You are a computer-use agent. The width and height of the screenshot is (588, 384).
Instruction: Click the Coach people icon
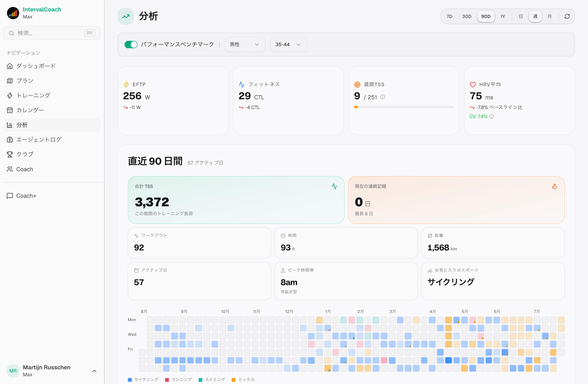10,169
